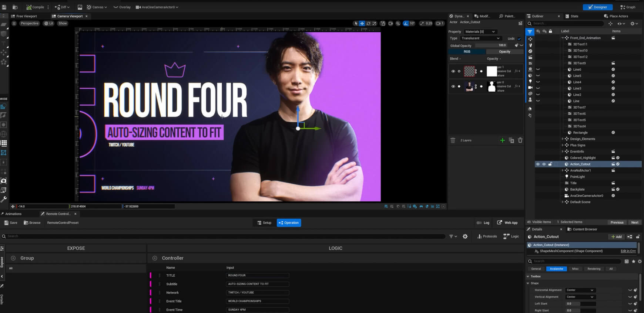
Task: Expand the Design_Elements group
Action: pyautogui.click(x=563, y=139)
